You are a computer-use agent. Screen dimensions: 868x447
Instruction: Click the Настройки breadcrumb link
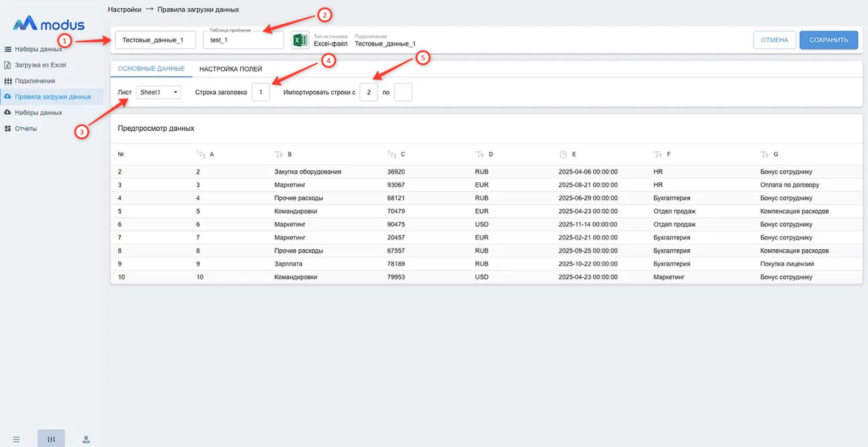(125, 9)
